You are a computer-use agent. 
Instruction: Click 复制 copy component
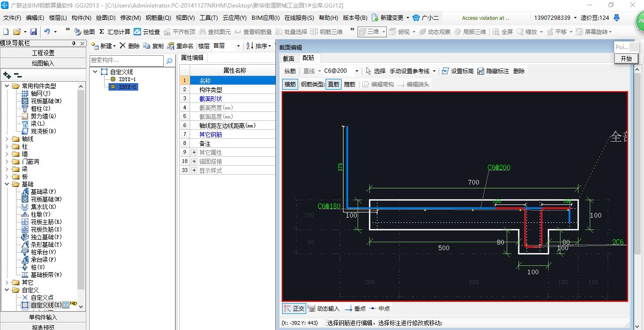coord(153,46)
